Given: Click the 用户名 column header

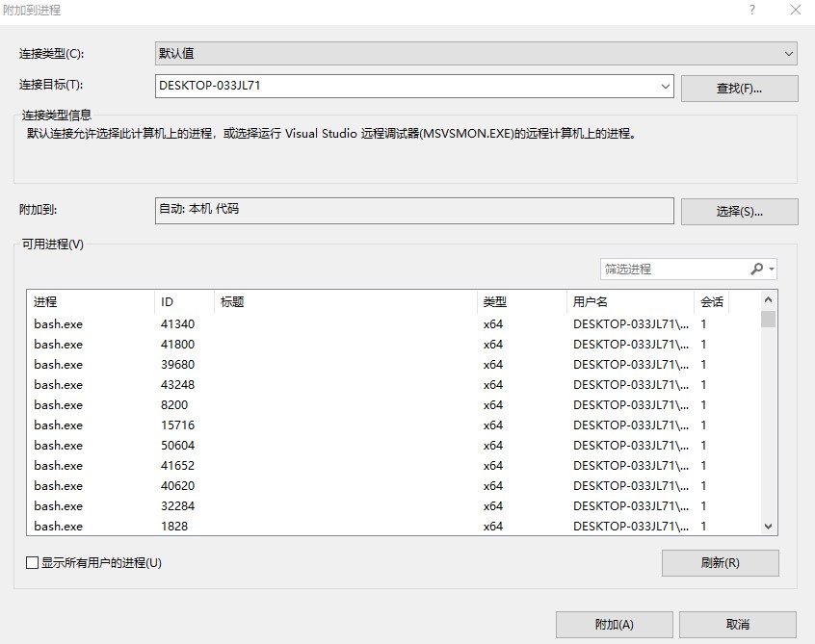Looking at the screenshot, I should pyautogui.click(x=630, y=302).
